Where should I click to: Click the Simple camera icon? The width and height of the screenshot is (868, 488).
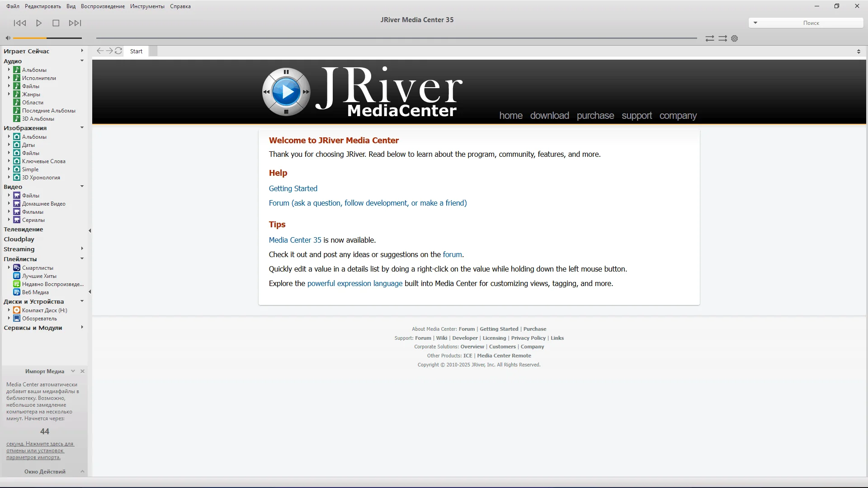click(17, 169)
